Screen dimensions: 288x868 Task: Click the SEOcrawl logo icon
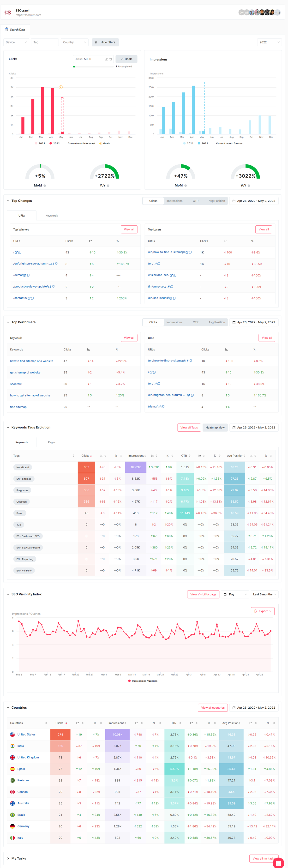coord(8,12)
